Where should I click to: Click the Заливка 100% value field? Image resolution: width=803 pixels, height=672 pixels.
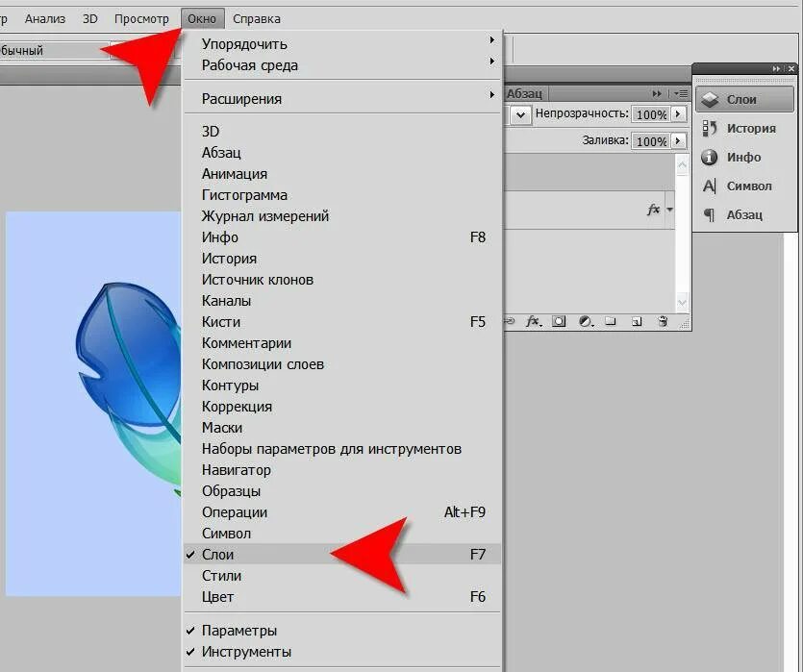[651, 140]
